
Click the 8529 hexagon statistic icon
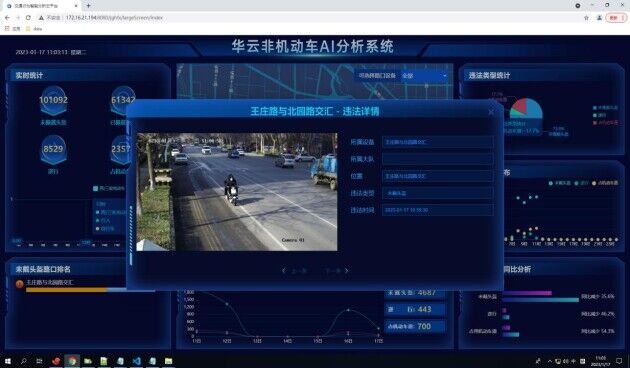[x=53, y=149]
